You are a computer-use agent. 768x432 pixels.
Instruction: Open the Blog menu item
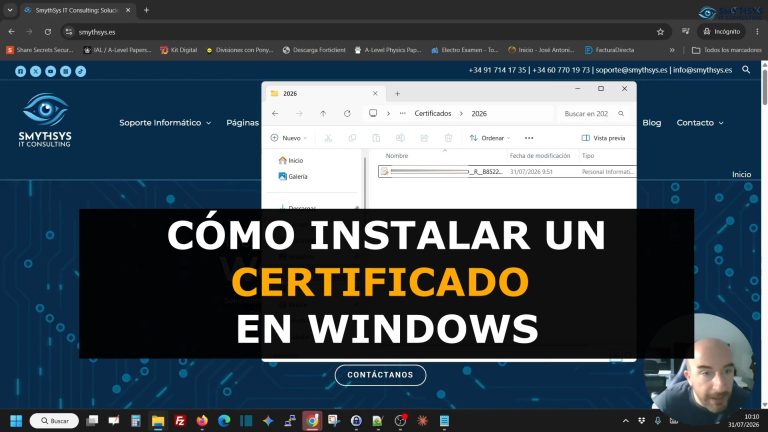(651, 122)
